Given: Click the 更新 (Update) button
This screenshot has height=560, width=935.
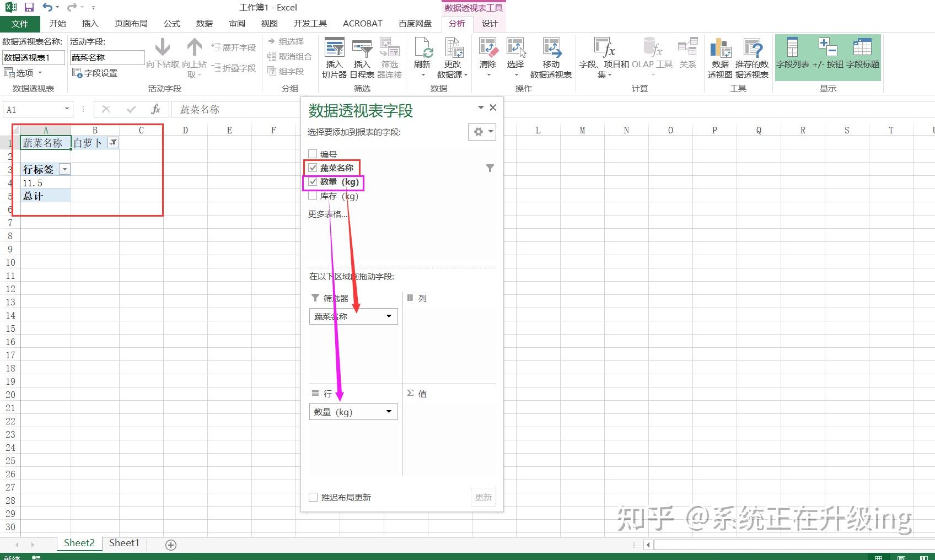Looking at the screenshot, I should (x=483, y=497).
